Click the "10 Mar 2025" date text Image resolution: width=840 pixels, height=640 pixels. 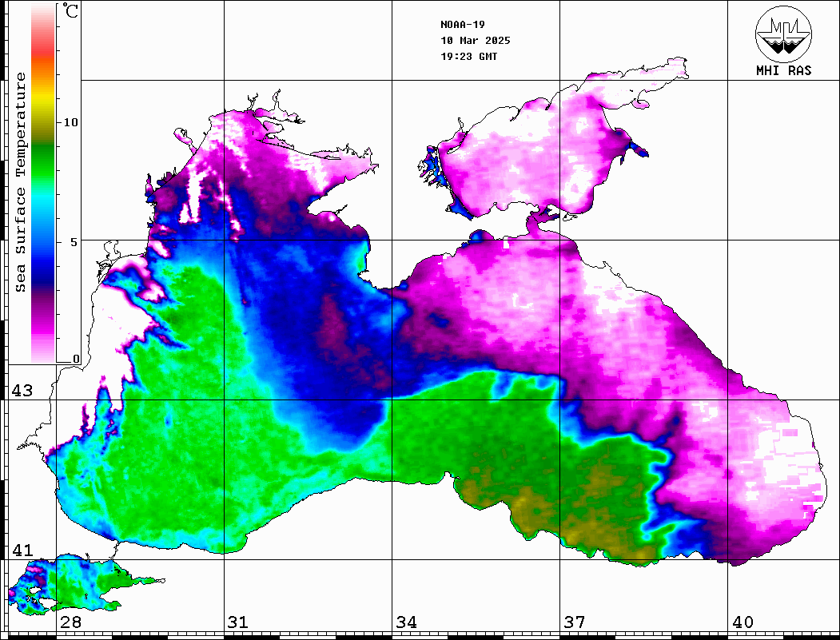pos(476,41)
